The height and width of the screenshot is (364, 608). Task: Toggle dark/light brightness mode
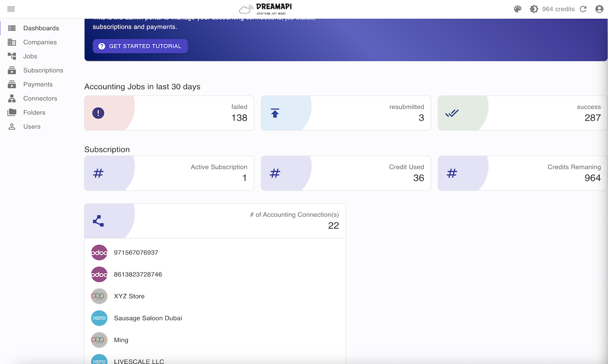[534, 9]
